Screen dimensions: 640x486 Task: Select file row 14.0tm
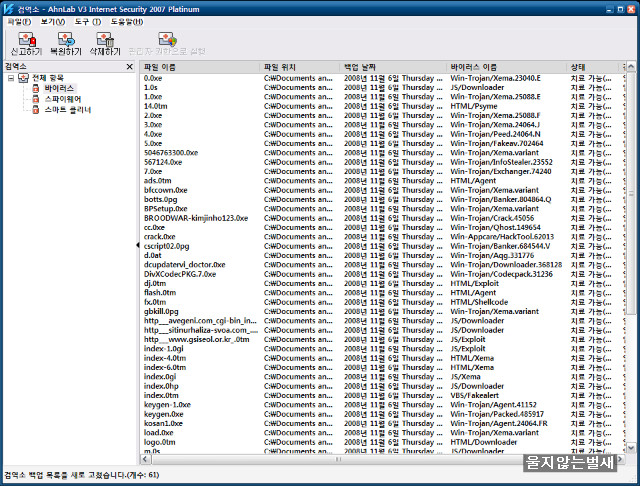click(x=382, y=106)
